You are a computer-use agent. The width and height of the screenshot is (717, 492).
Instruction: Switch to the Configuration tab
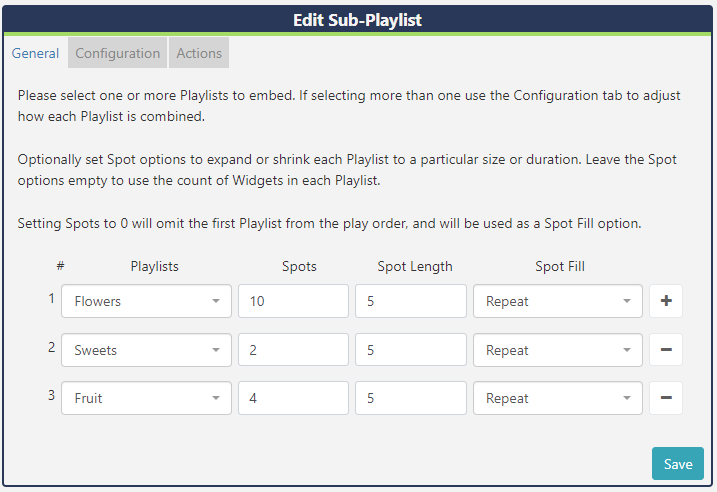(118, 53)
